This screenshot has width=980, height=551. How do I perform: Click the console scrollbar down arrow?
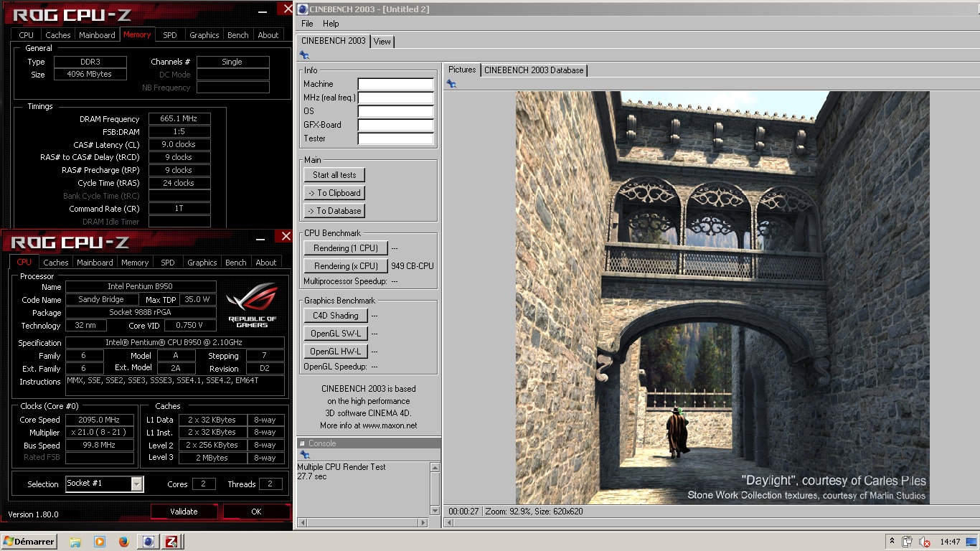point(435,510)
